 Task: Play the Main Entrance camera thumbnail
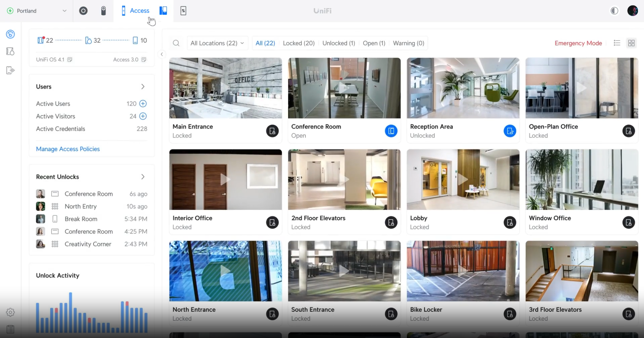point(226,88)
